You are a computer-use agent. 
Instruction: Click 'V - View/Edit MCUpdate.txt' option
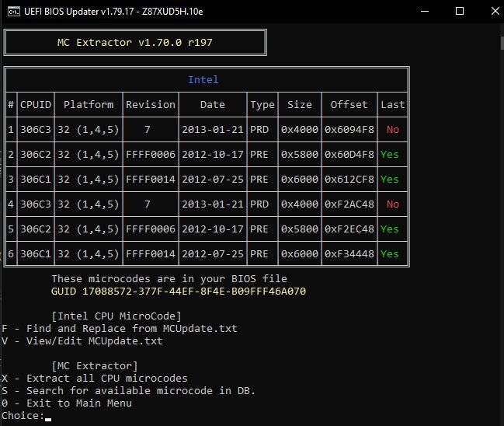[x=82, y=340]
